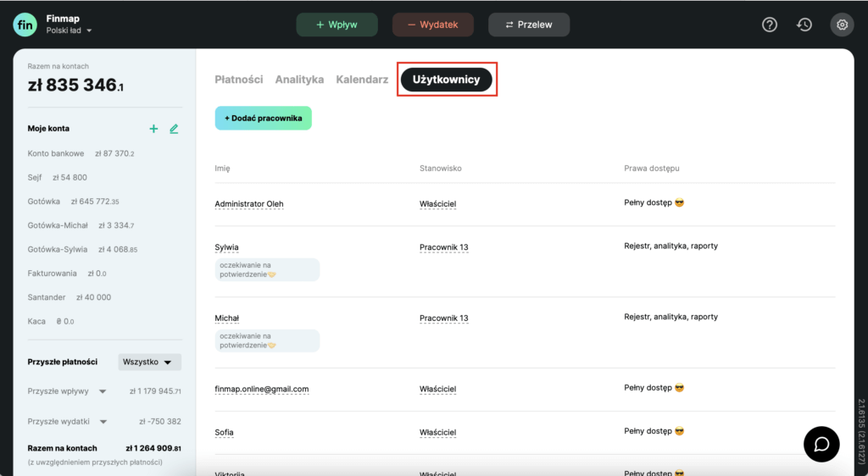Click the zł -750 382 future expenses amount
The image size is (868, 476).
(x=160, y=422)
